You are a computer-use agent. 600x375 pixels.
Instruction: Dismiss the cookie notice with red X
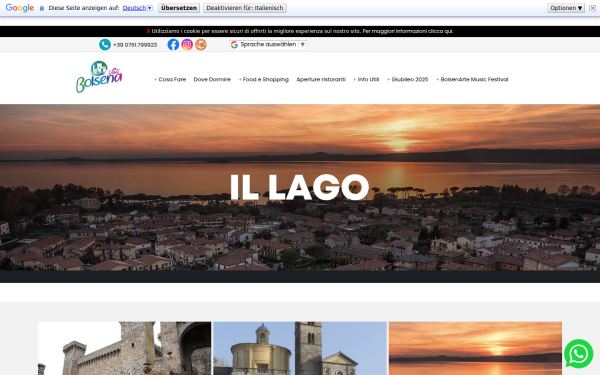tap(148, 31)
